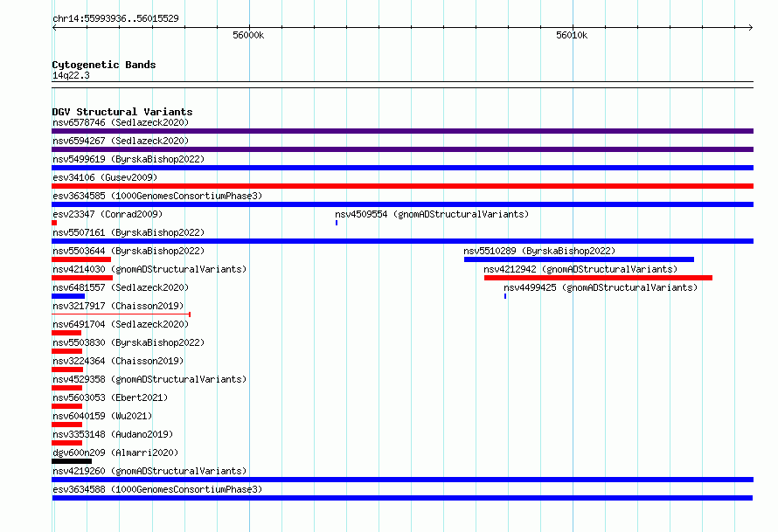Click the left arrow of the ruler

(x=54, y=28)
